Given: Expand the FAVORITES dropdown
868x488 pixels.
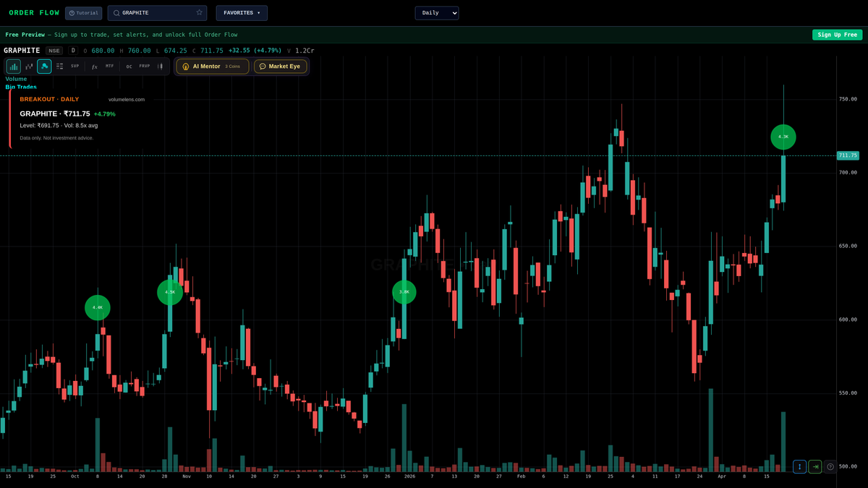Looking at the screenshot, I should (242, 12).
